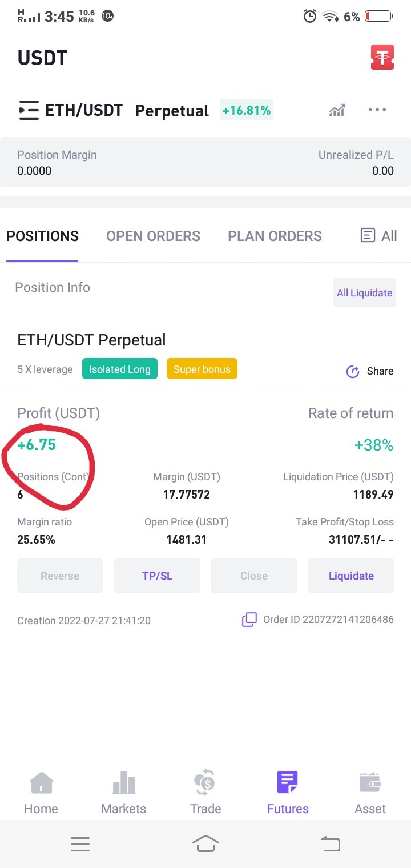Open the price chart icon
Viewport: 411px width, 868px height.
(337, 110)
